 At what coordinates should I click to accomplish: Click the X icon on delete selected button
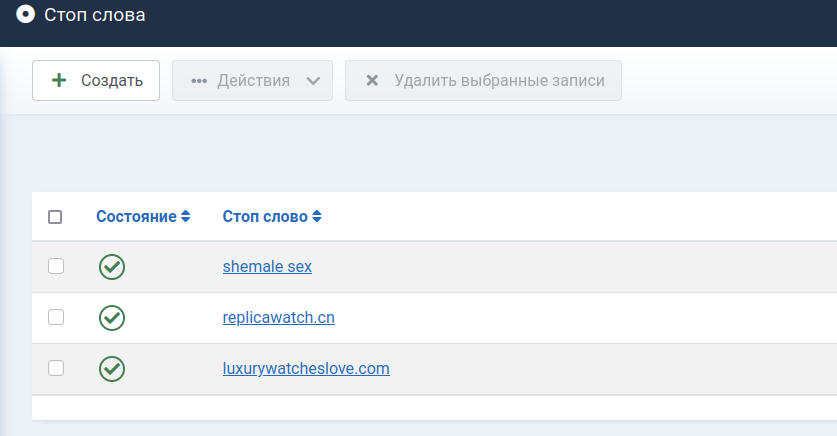[x=372, y=81]
